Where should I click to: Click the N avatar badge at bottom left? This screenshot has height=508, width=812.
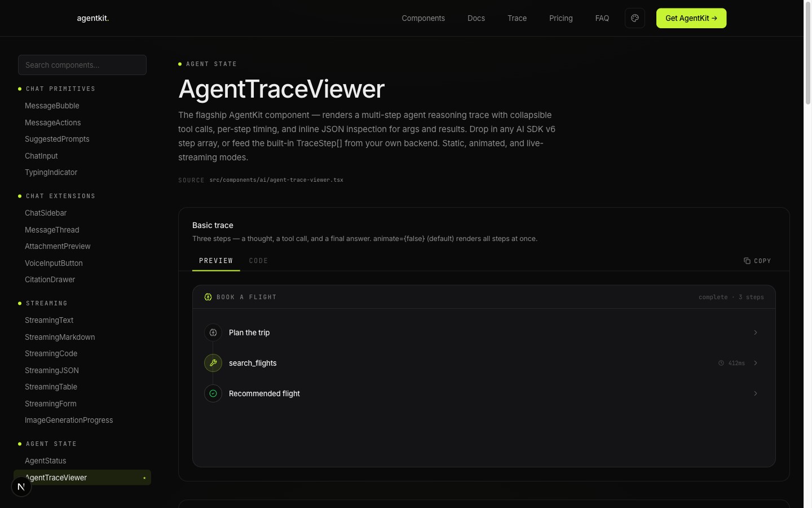pos(21,486)
